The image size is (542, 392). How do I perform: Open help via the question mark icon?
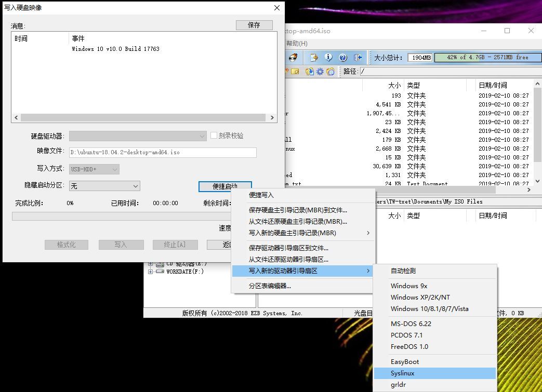coord(343,57)
